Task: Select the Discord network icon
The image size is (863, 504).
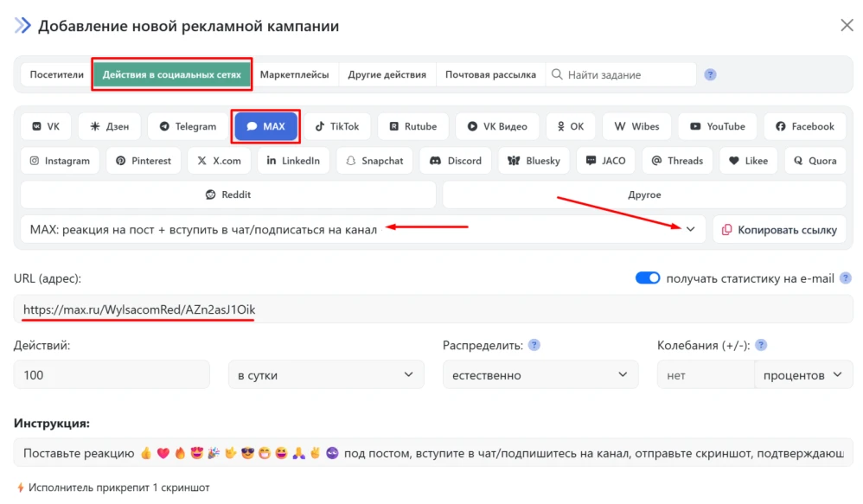Action: (x=455, y=160)
